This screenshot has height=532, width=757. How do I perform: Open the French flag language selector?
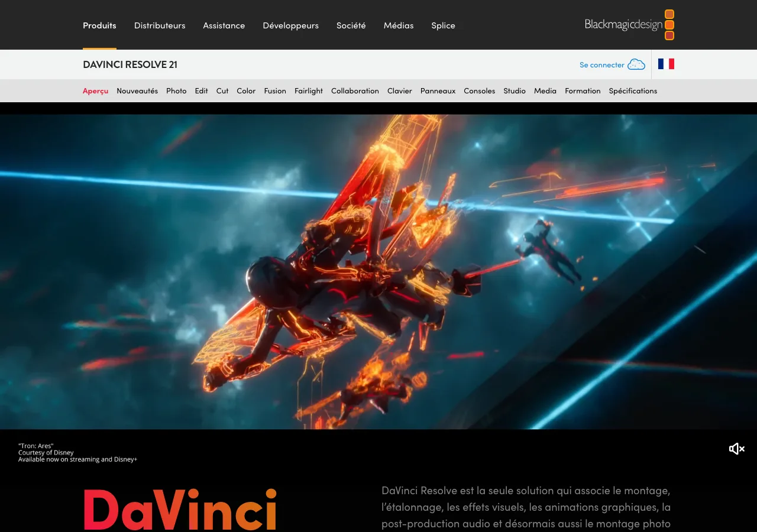[666, 64]
